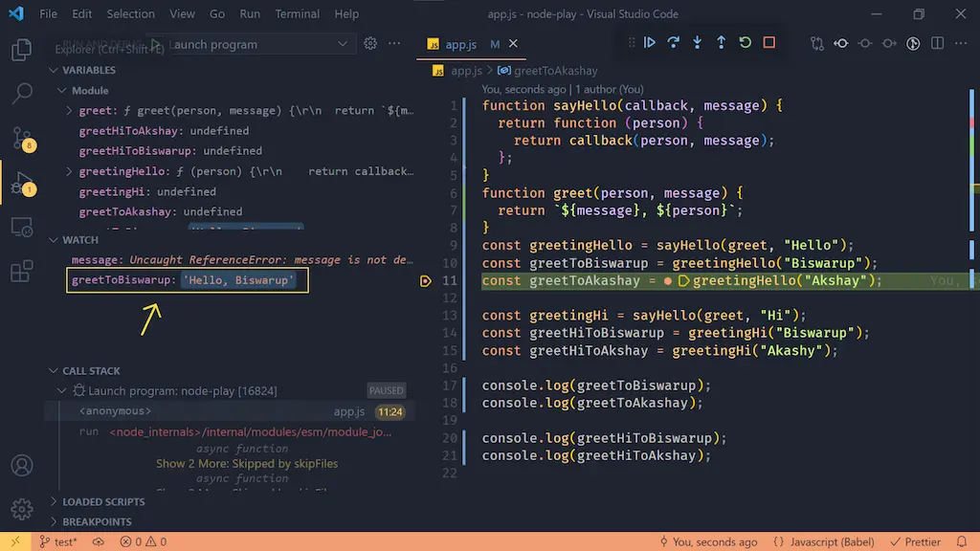This screenshot has width=980, height=551.
Task: Expand the LOADED SCRIPTS section
Action: (54, 501)
